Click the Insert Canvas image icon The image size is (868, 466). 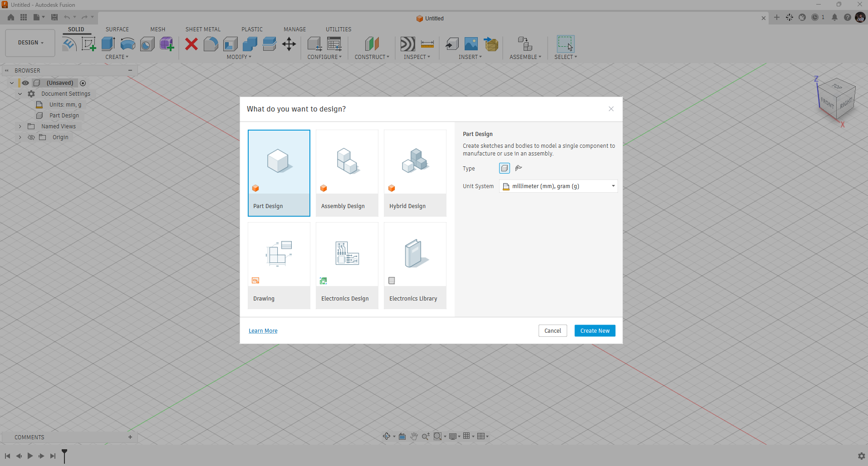[x=471, y=44]
